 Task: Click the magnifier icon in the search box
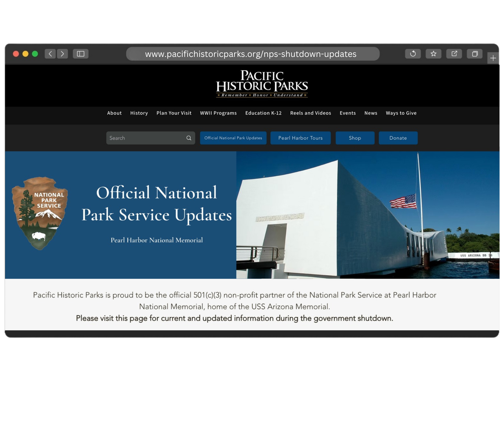pyautogui.click(x=189, y=138)
